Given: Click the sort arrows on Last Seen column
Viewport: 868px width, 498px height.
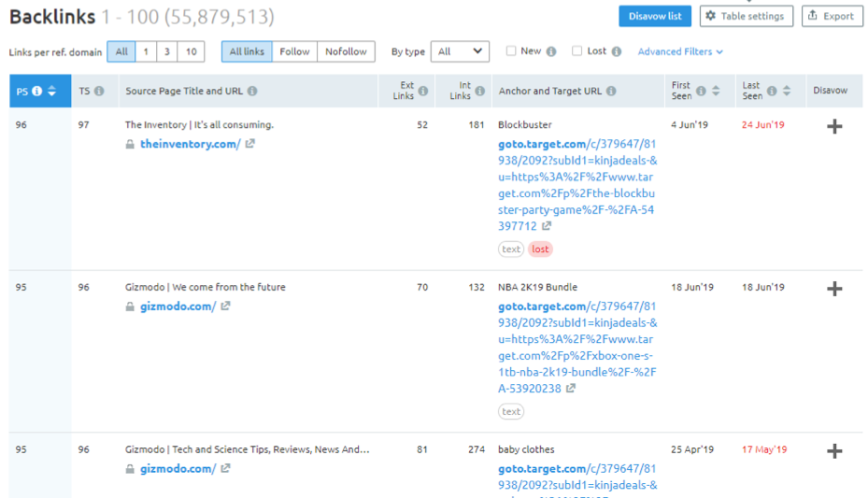Looking at the screenshot, I should [787, 91].
